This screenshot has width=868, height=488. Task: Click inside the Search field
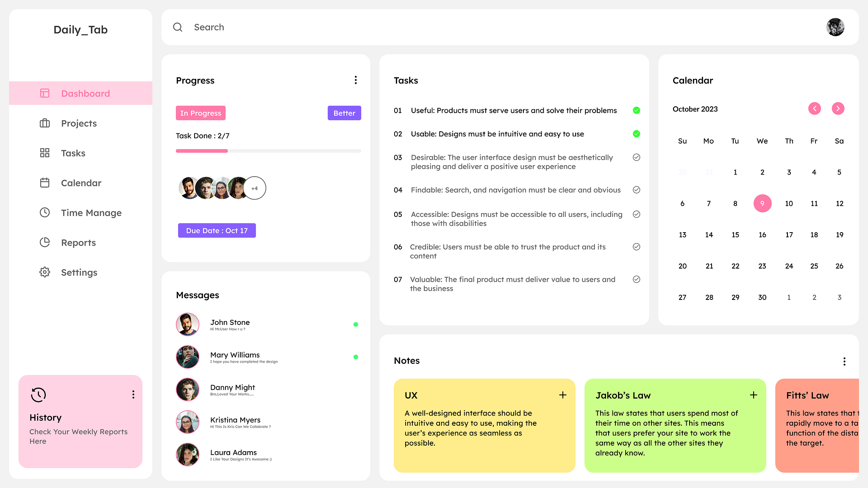tap(297, 27)
